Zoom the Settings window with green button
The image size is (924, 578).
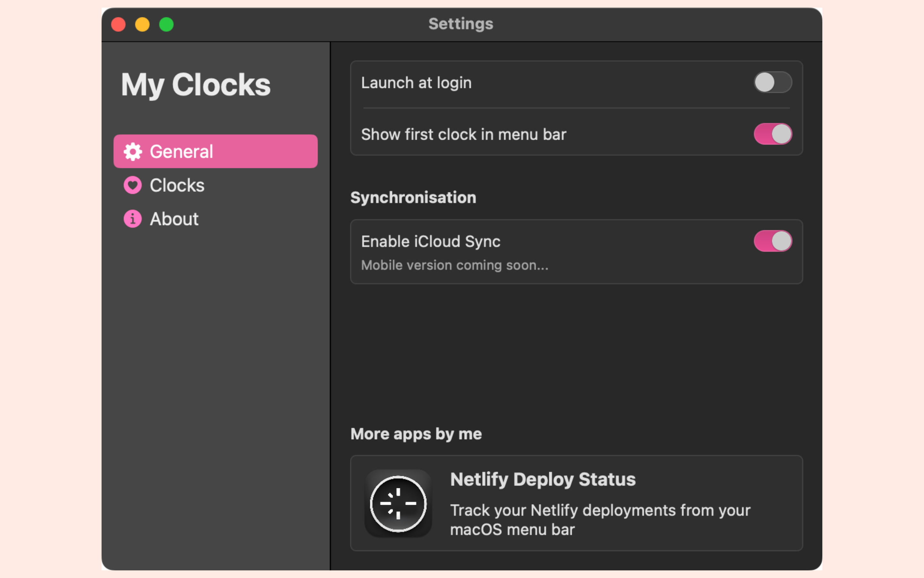[167, 24]
